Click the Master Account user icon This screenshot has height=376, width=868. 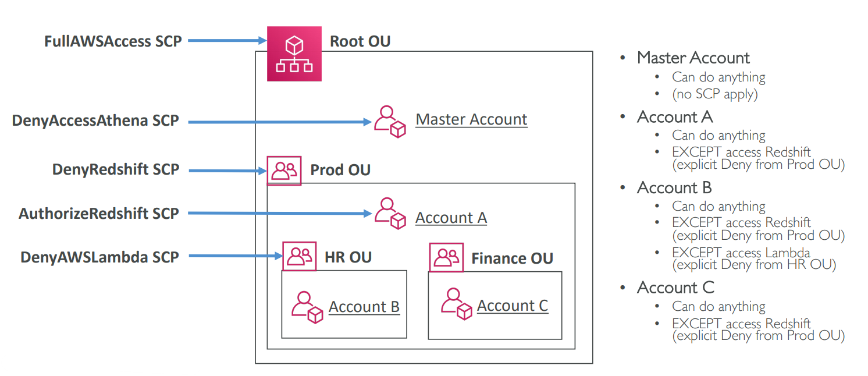coord(390,121)
